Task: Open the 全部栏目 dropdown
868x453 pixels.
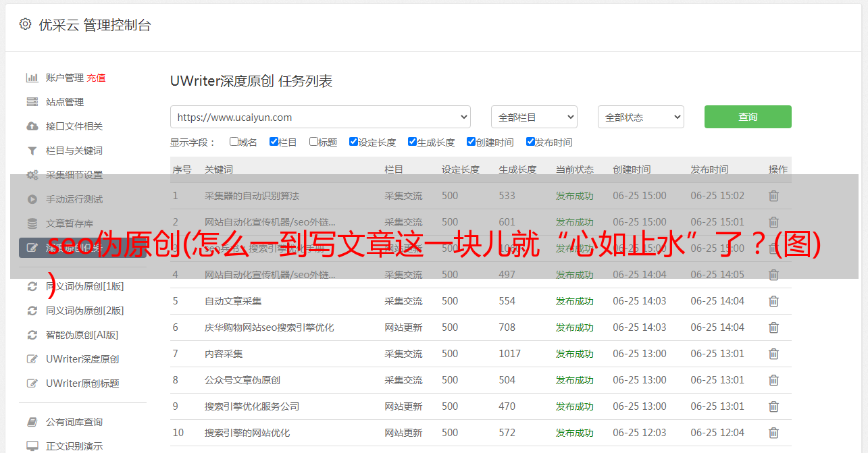Action: click(534, 117)
